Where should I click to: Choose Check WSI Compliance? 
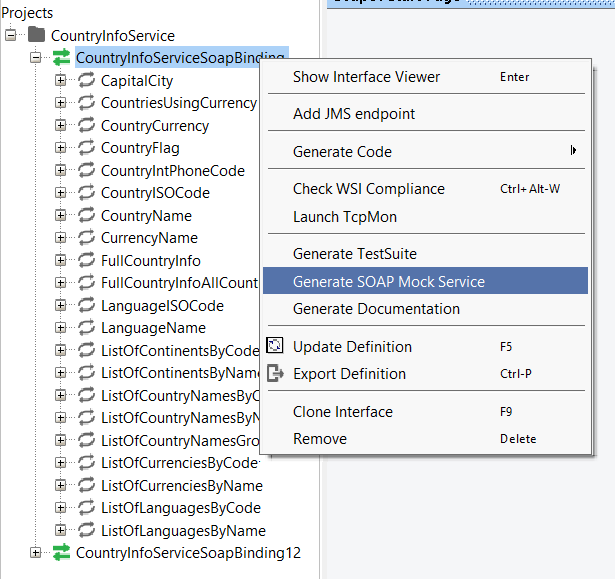coord(426,189)
